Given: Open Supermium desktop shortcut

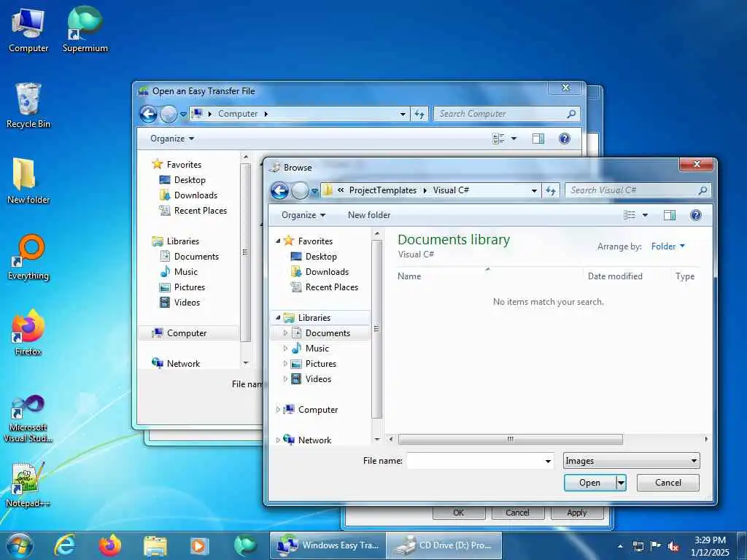Looking at the screenshot, I should pyautogui.click(x=85, y=29).
